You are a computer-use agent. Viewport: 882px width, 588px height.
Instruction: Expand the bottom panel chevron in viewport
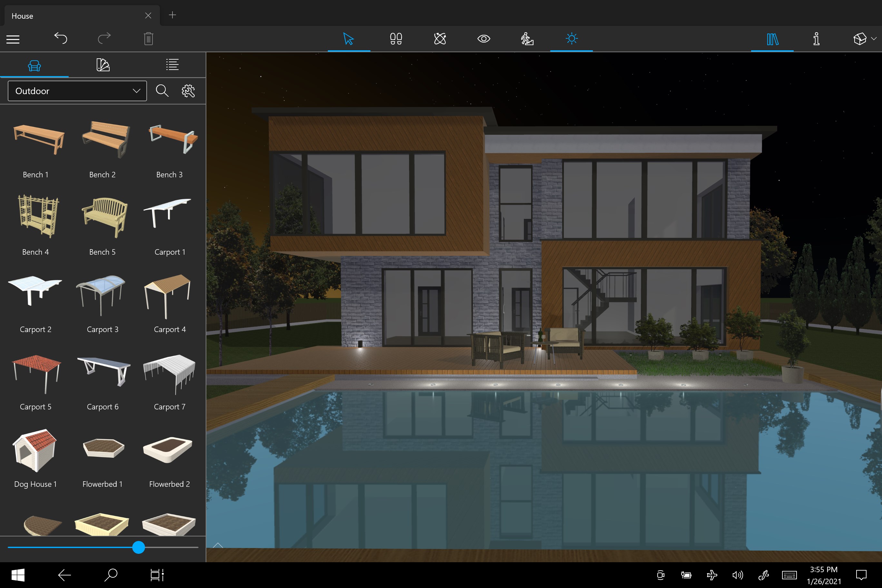(x=218, y=545)
